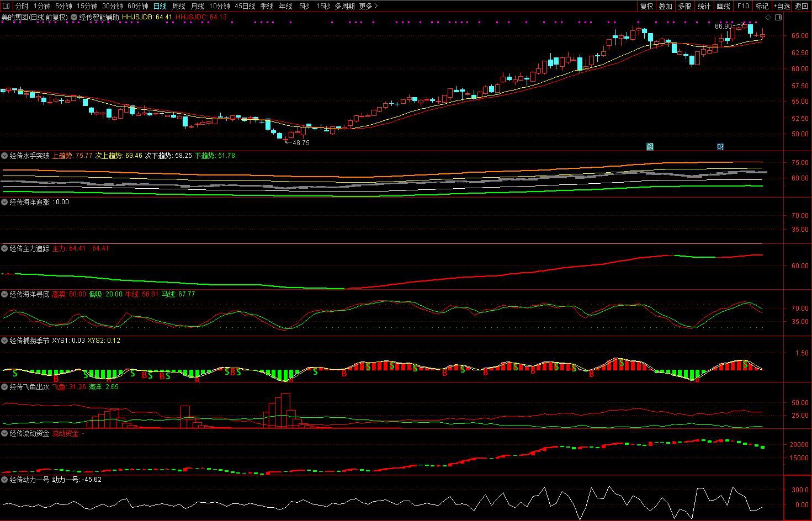Expand 经传水手突破 indicator dropdown

pos(5,156)
